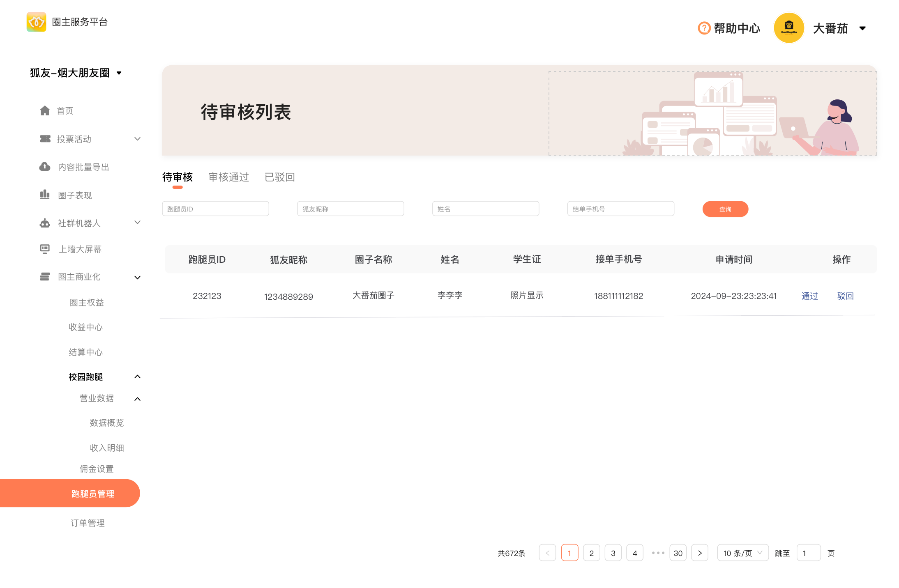Open the 大番茄 user account dropdown arrow
The image size is (899, 588).
[862, 28]
